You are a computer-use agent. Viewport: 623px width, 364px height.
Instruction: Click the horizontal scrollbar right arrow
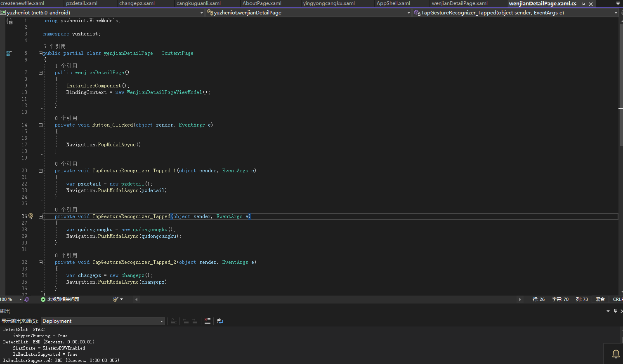[520, 299]
